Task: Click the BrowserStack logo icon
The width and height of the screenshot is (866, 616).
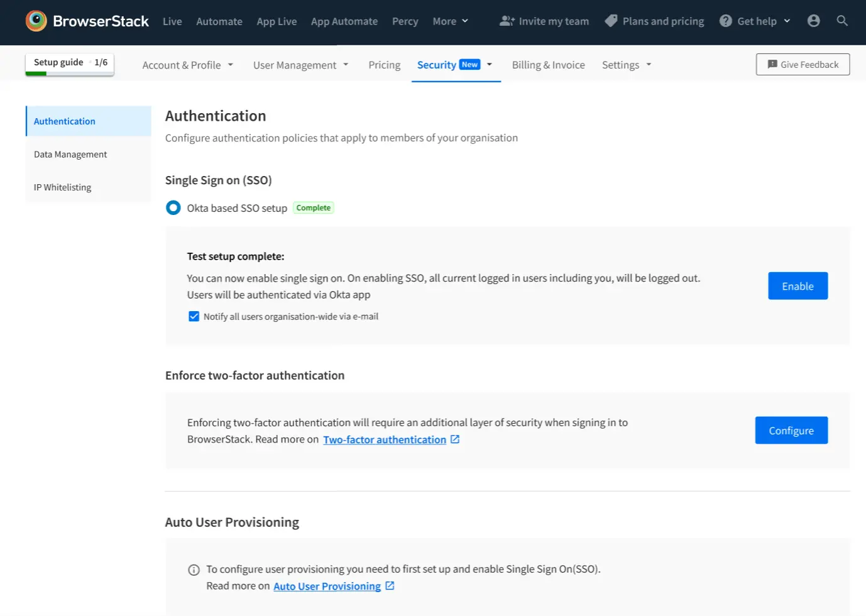Action: (36, 21)
